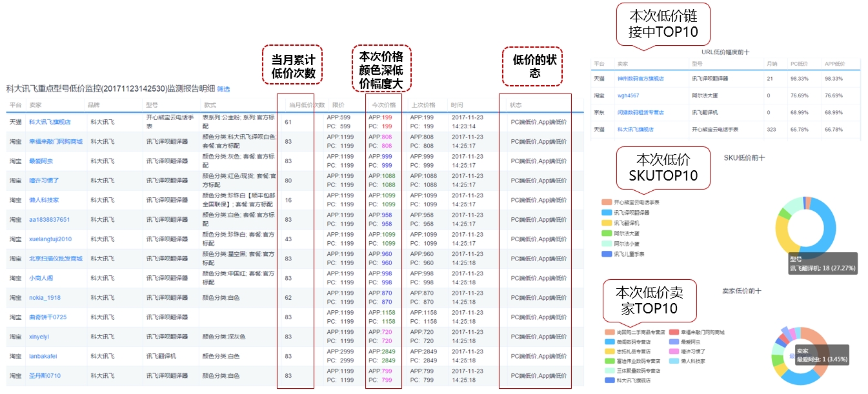The image size is (868, 394).
Task: Click the lanbakafei seller link
Action: (x=43, y=356)
